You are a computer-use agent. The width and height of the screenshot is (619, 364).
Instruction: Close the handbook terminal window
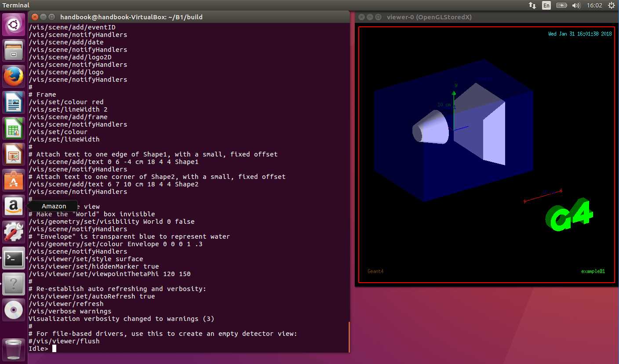point(35,17)
